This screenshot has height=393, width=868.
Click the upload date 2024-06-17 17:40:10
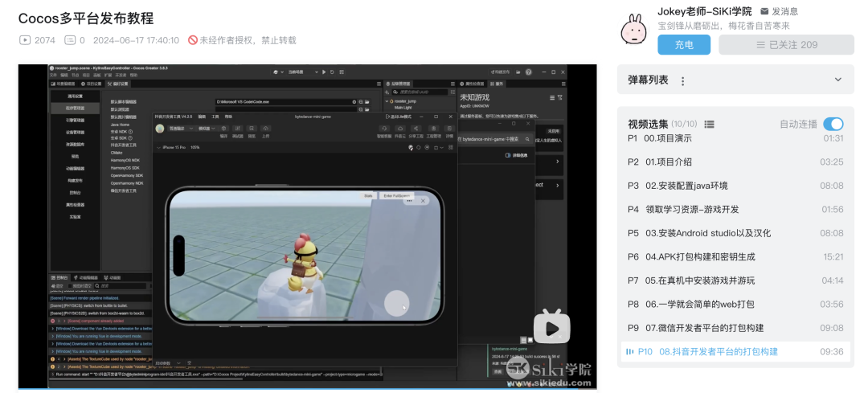tap(136, 40)
